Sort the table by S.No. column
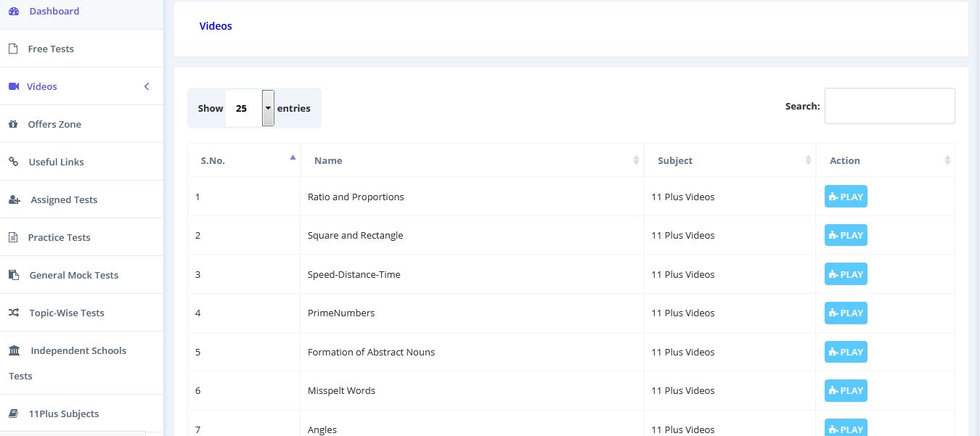 click(x=244, y=160)
